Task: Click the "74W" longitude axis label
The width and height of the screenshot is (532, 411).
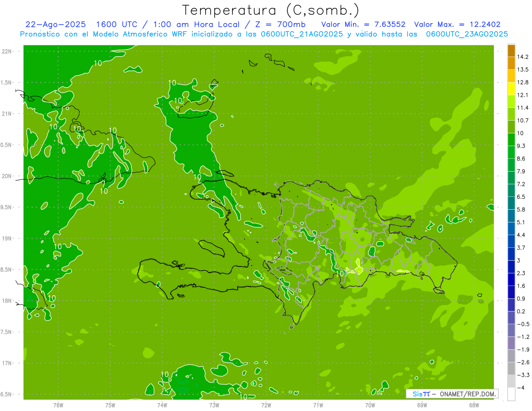Action: pyautogui.click(x=162, y=405)
